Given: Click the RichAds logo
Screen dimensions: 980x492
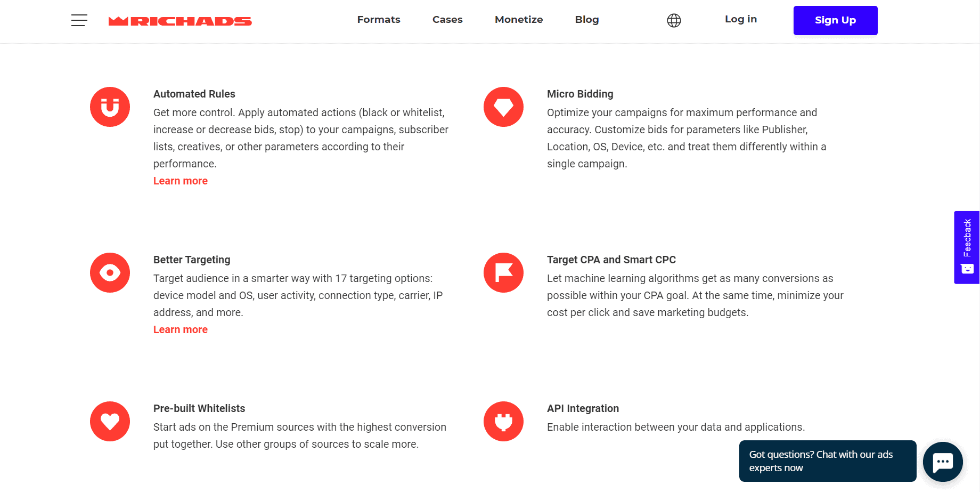Looking at the screenshot, I should (x=180, y=21).
